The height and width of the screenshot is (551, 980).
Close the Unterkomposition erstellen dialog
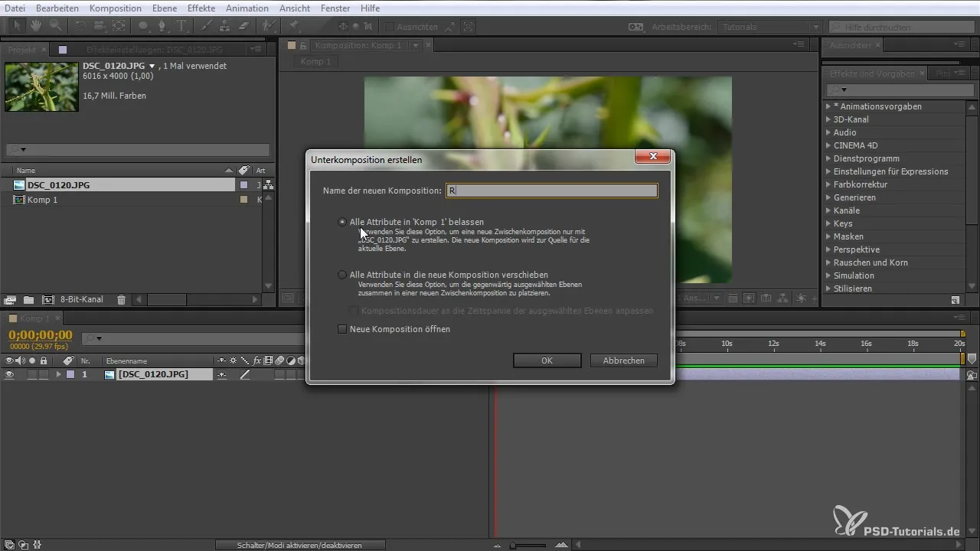tap(653, 156)
